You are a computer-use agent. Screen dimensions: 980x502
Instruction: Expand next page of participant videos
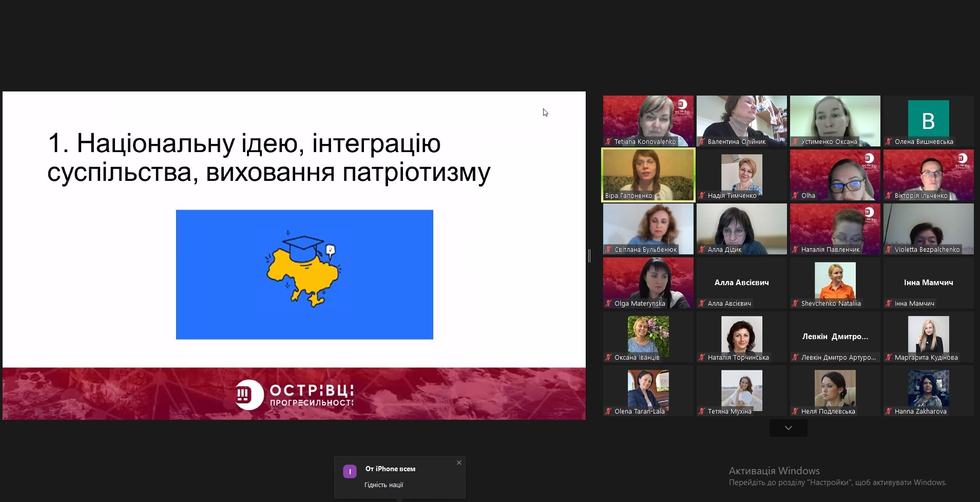click(x=788, y=428)
